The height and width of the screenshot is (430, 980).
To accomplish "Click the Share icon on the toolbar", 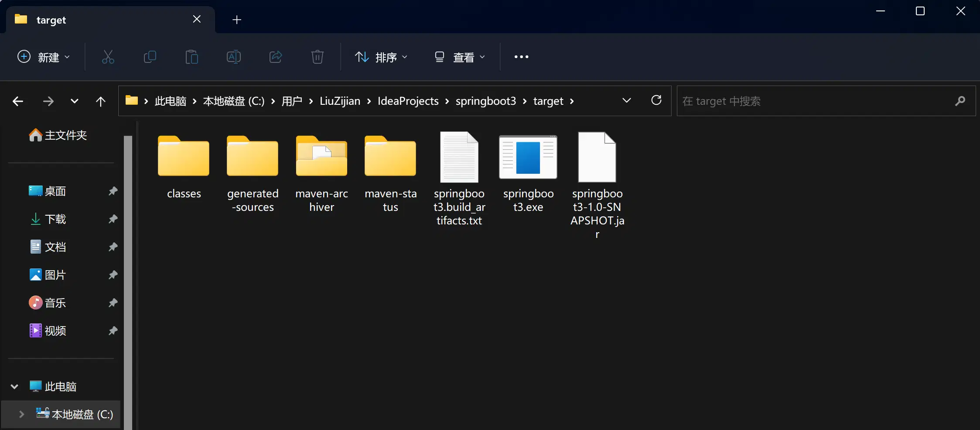I will tap(275, 57).
